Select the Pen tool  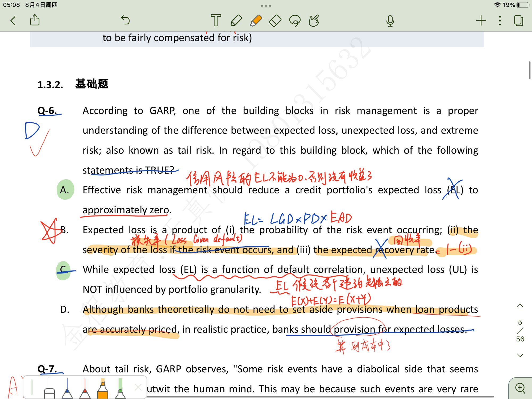[236, 20]
